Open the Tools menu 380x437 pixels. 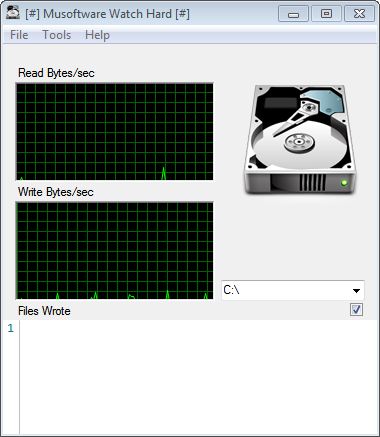tap(56, 35)
